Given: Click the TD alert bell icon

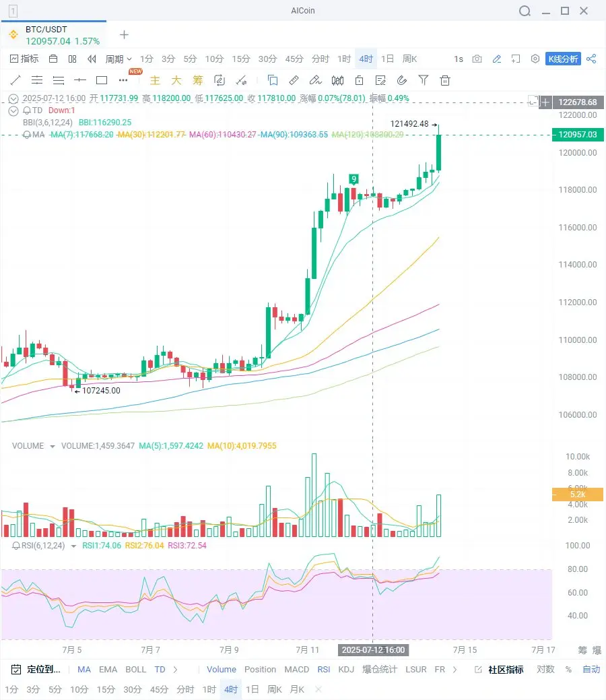Looking at the screenshot, I should tap(27, 110).
